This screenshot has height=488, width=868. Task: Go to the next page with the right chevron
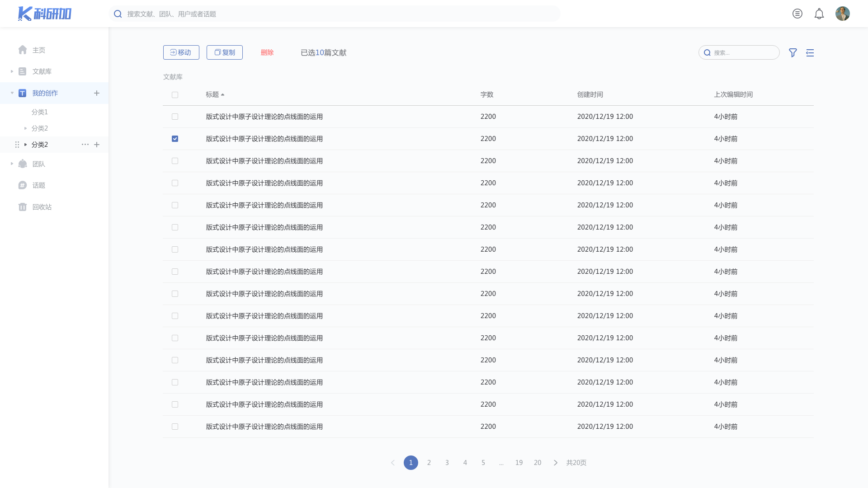556,463
